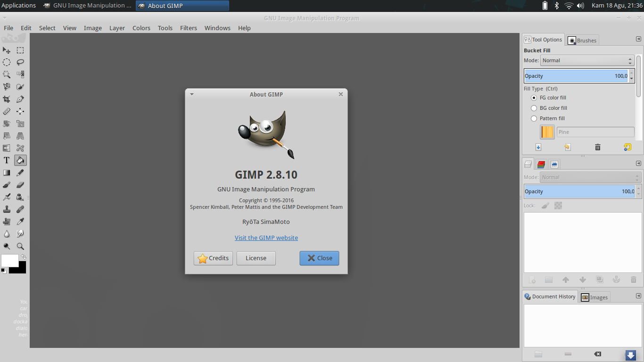Click Restore Tool Preset icon in Tool Options
The image size is (644, 362).
pyautogui.click(x=567, y=147)
